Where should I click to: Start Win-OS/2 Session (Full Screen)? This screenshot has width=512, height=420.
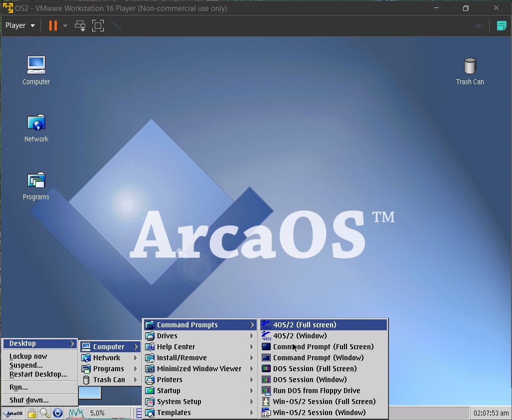(x=324, y=402)
